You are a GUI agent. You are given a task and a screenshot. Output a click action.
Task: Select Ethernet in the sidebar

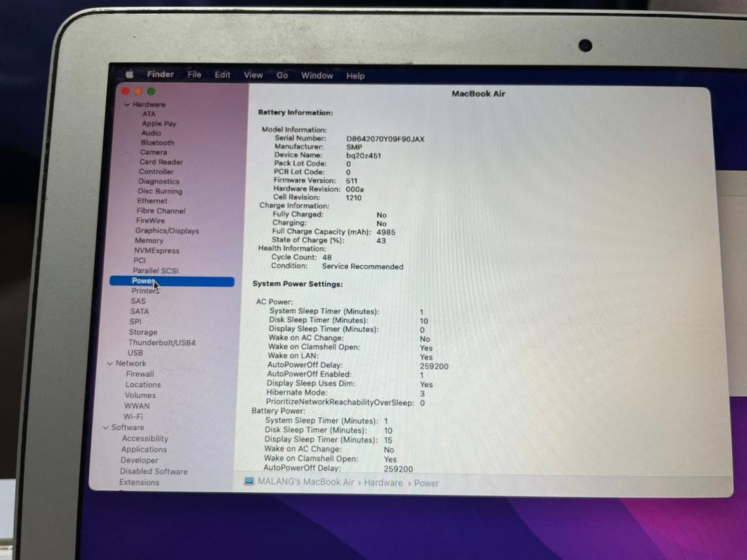(x=152, y=201)
